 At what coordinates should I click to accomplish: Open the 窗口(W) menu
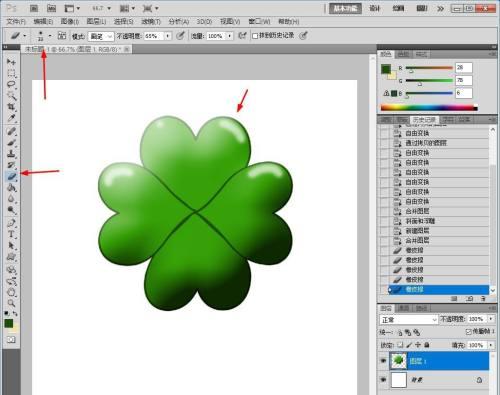tap(259, 22)
